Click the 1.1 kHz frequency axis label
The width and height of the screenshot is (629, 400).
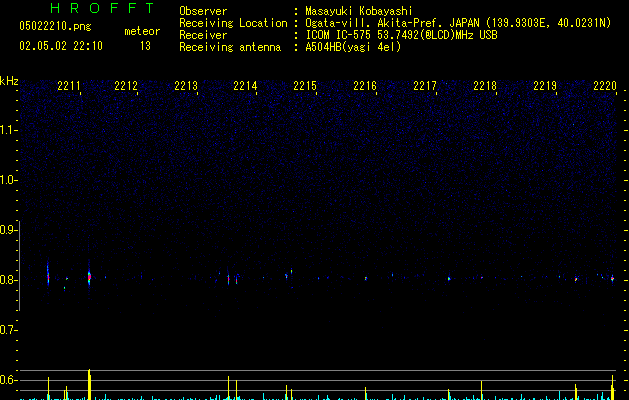click(8, 130)
